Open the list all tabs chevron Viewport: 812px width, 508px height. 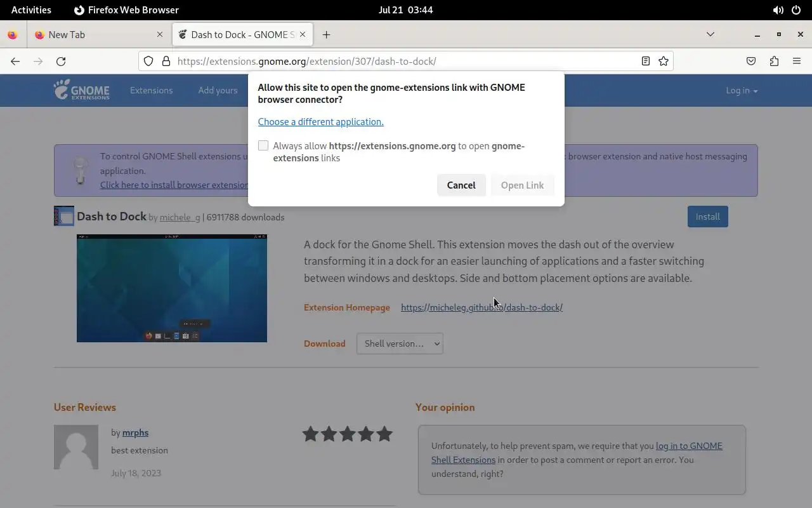point(710,34)
